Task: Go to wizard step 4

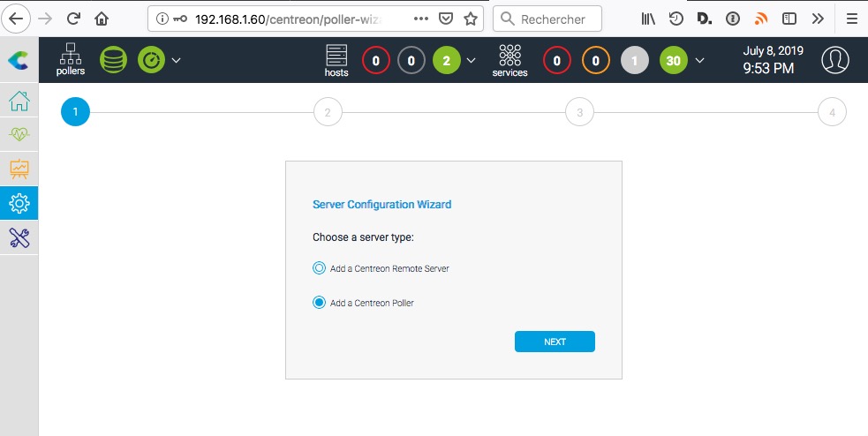Action: point(832,112)
